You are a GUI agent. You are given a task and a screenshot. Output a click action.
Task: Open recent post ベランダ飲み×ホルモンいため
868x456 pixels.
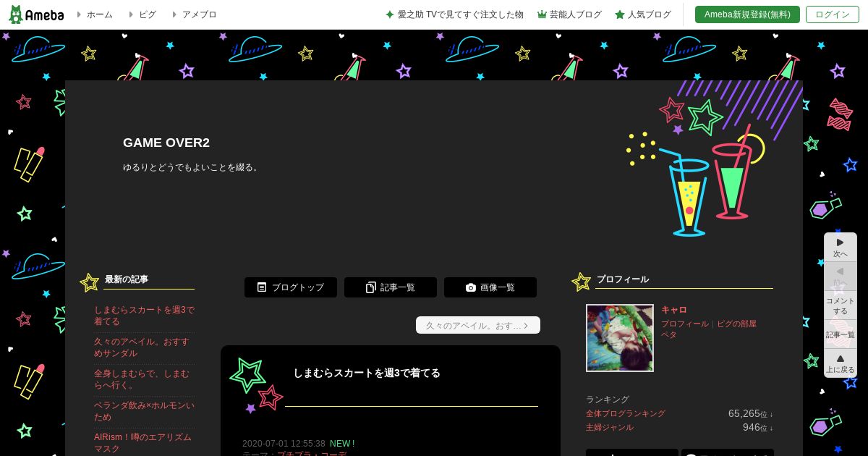tap(144, 411)
